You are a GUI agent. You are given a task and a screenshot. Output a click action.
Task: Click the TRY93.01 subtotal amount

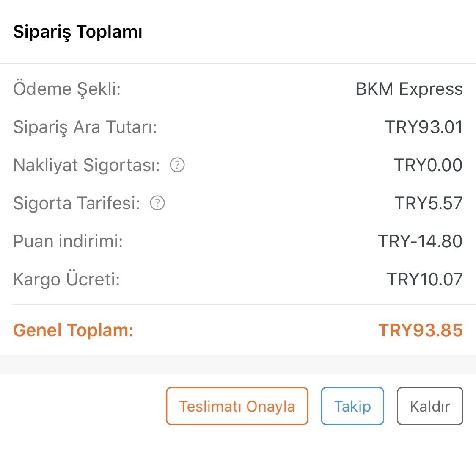pyautogui.click(x=424, y=127)
